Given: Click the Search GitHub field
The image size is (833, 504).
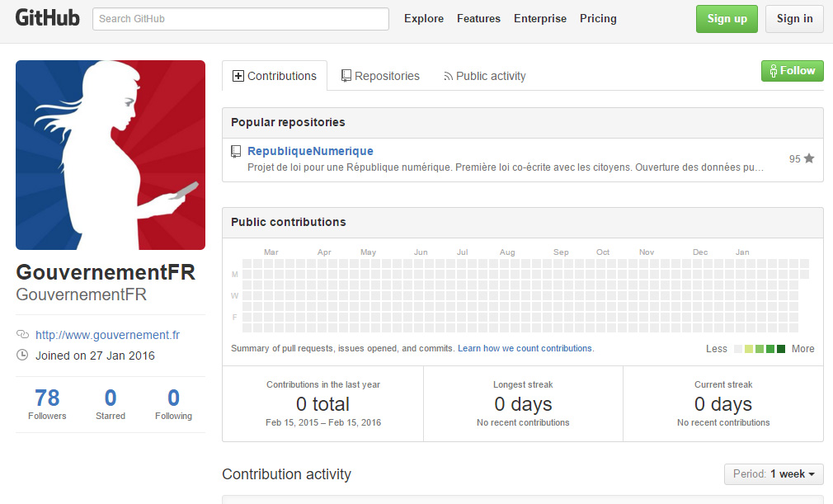Looking at the screenshot, I should (241, 19).
